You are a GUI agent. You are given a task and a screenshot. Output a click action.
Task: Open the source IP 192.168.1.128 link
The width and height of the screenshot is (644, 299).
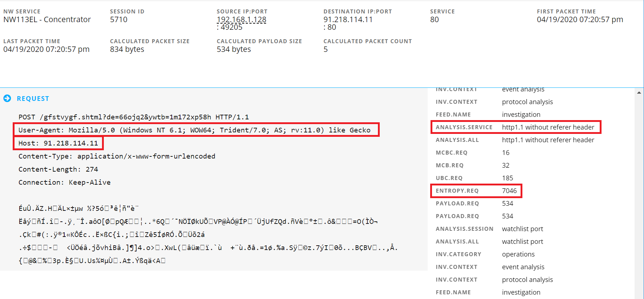click(x=241, y=20)
